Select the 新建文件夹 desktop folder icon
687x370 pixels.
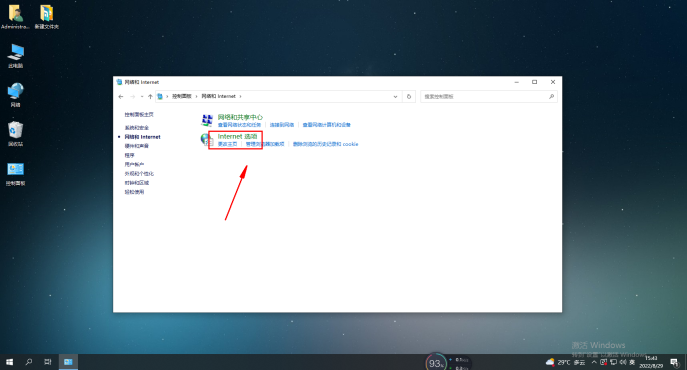coord(46,17)
